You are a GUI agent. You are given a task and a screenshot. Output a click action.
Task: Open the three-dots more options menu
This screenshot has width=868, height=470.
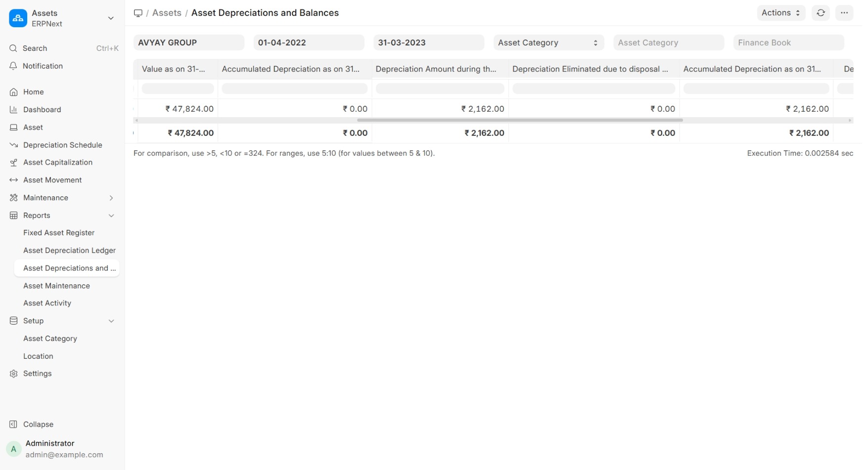pos(844,13)
